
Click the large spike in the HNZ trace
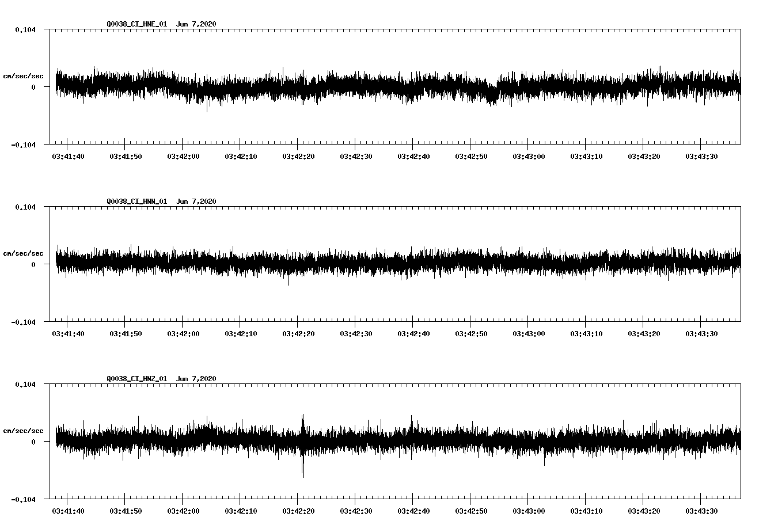(303, 446)
